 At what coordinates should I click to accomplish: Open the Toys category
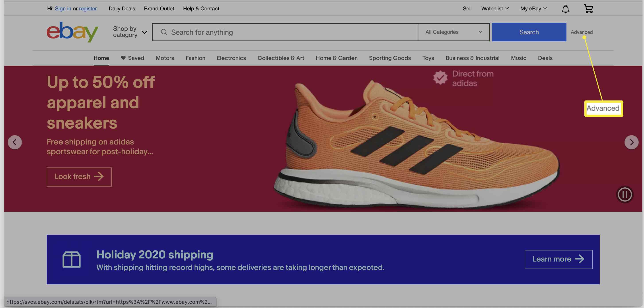[428, 58]
